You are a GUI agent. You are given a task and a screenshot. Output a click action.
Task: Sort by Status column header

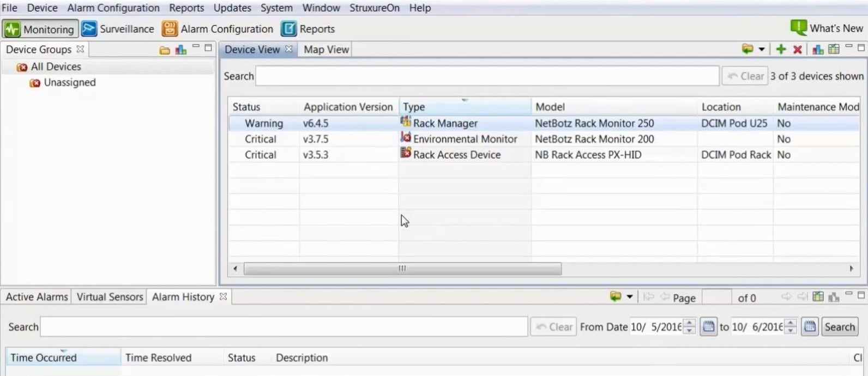(x=264, y=107)
